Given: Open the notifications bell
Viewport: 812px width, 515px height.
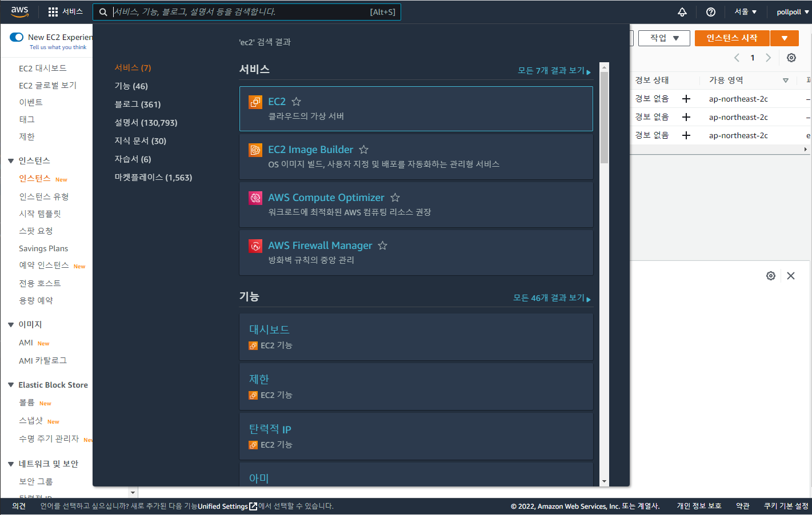Looking at the screenshot, I should pos(682,12).
